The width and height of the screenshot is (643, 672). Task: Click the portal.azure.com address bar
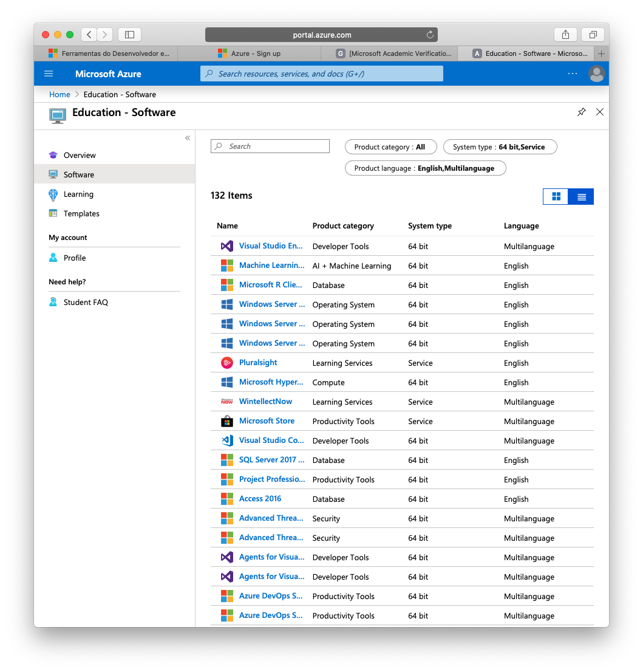(321, 35)
